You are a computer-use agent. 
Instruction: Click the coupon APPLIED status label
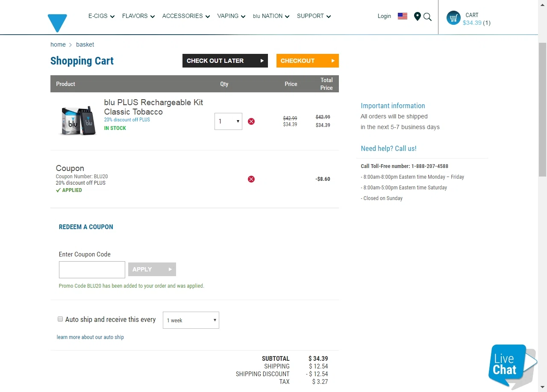pyautogui.click(x=69, y=190)
